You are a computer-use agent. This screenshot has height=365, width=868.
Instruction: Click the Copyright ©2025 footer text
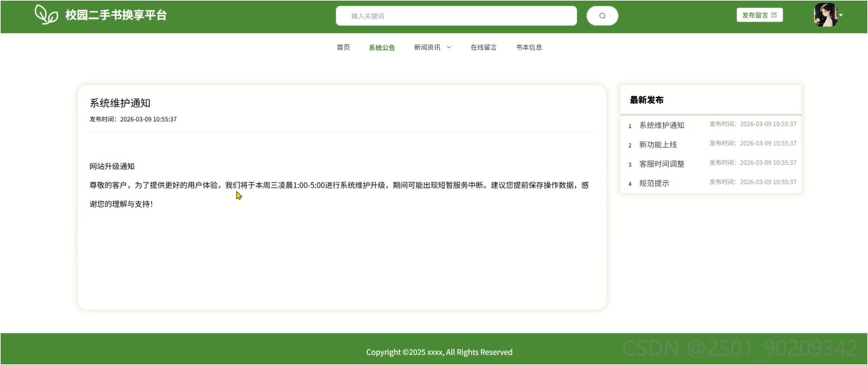tap(439, 352)
